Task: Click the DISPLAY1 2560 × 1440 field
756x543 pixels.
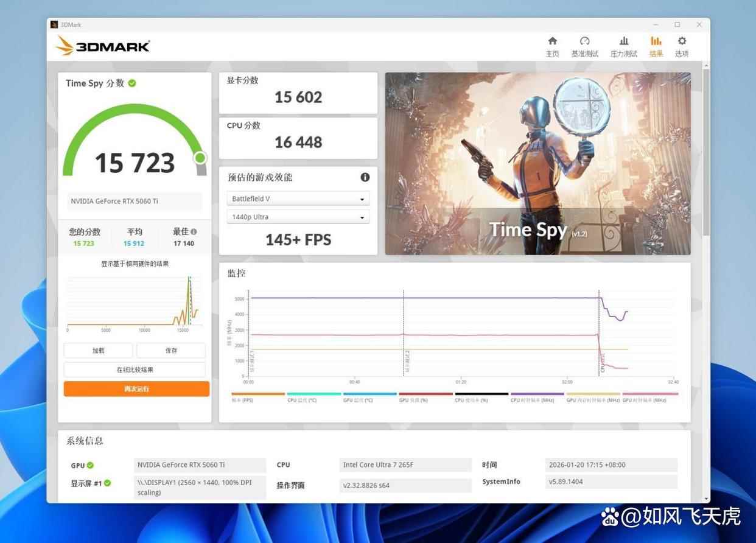Action: 200,487
